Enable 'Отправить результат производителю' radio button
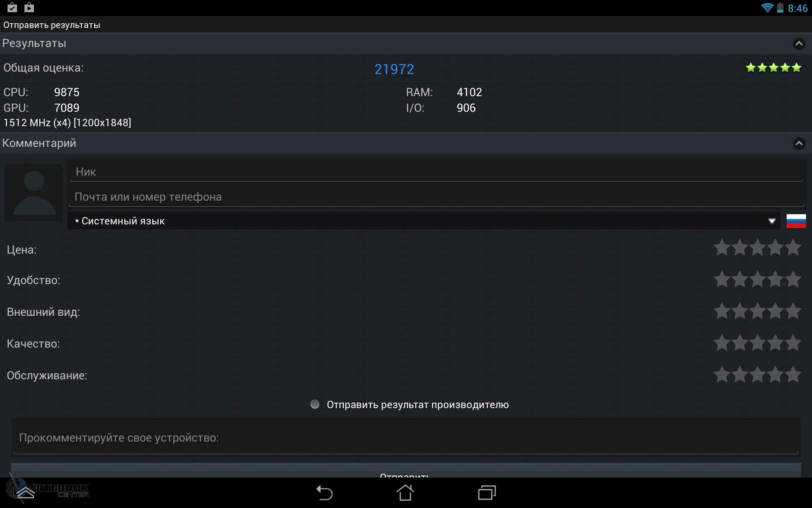The height and width of the screenshot is (508, 812). pyautogui.click(x=315, y=404)
